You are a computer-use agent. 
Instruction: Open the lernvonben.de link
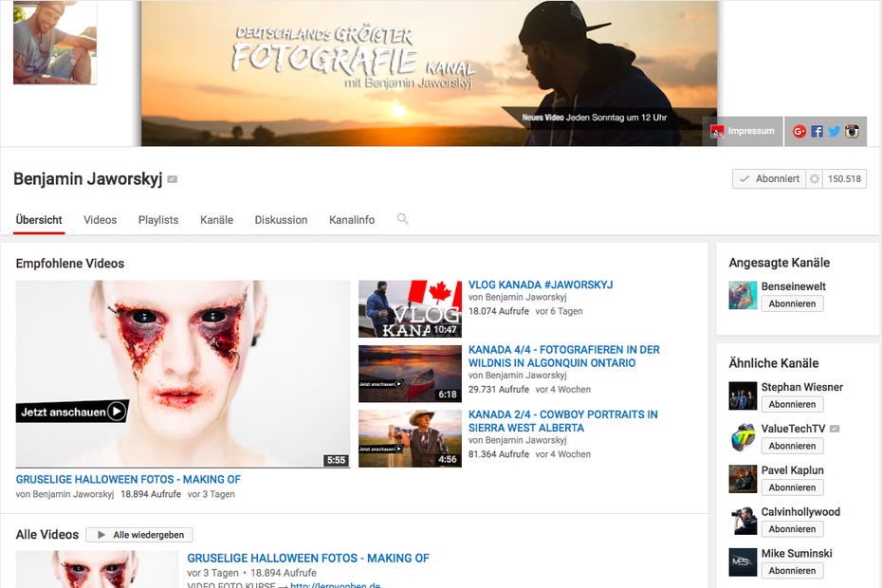point(335,585)
